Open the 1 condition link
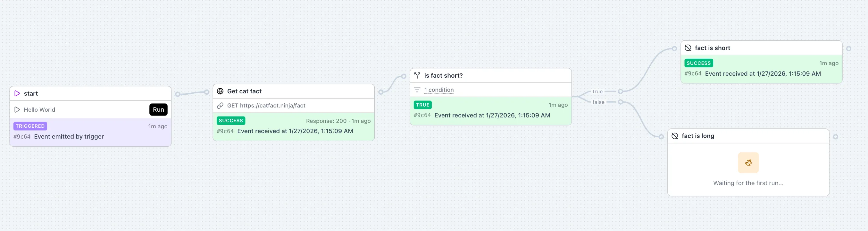The width and height of the screenshot is (868, 231). tap(439, 90)
